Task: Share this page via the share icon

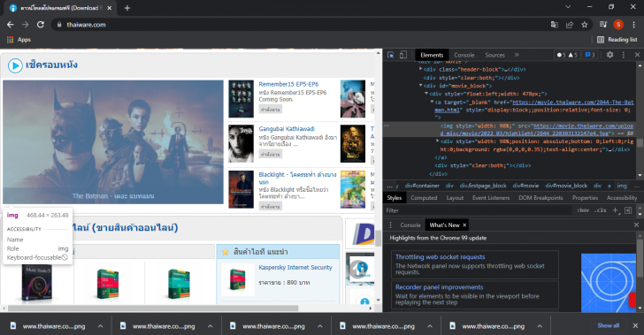Action: (570, 25)
